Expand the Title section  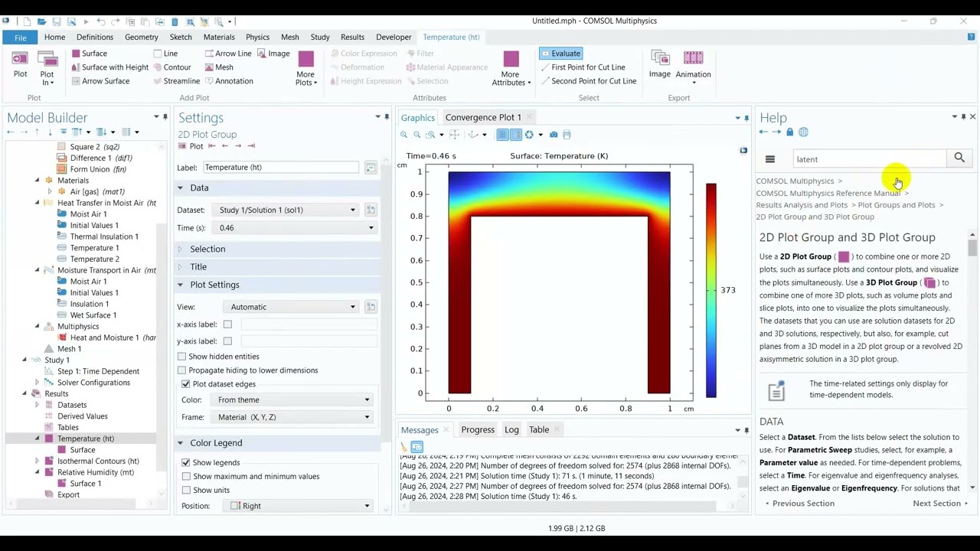coord(198,266)
